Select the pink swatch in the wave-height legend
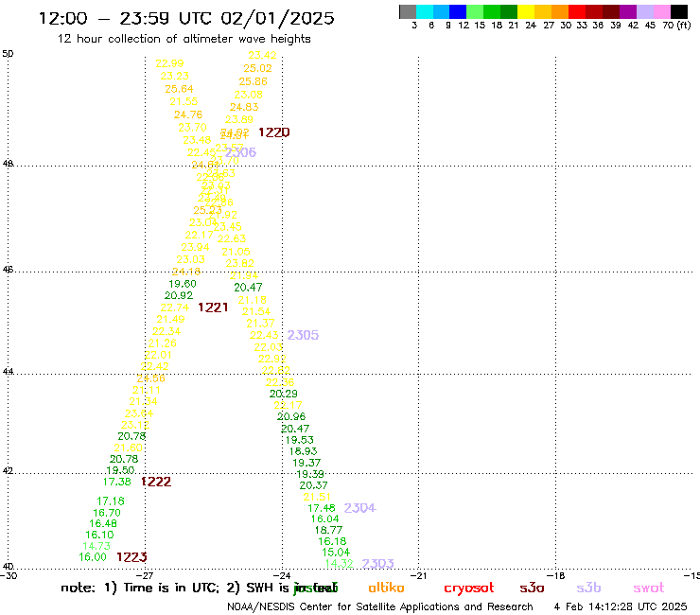Screen dimensions: 700x615 point(662,11)
